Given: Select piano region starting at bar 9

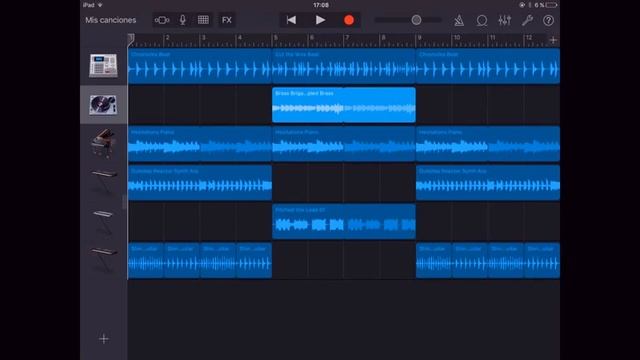Looking at the screenshot, I should (x=488, y=144).
